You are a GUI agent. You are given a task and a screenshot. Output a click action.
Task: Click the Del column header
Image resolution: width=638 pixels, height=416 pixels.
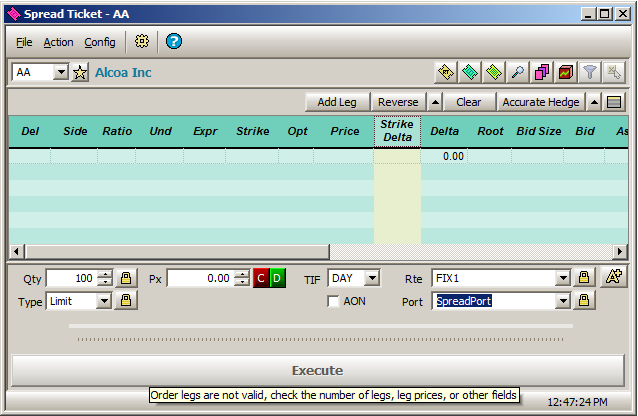click(x=30, y=131)
